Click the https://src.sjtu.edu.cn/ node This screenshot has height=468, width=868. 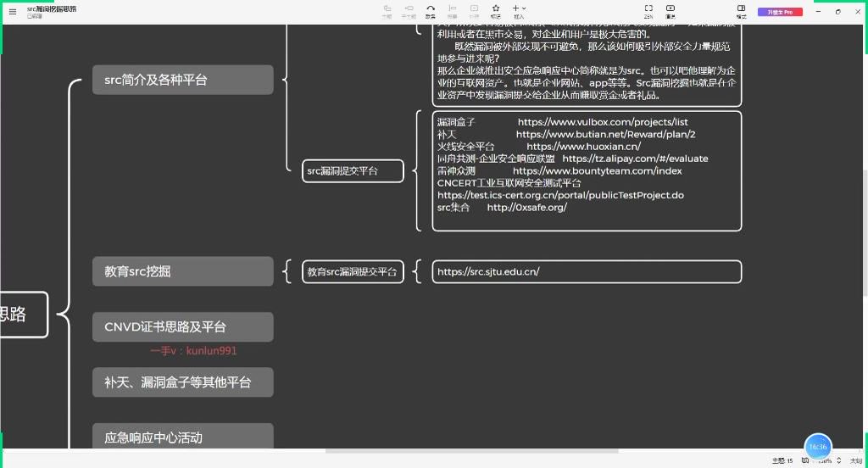tap(587, 272)
